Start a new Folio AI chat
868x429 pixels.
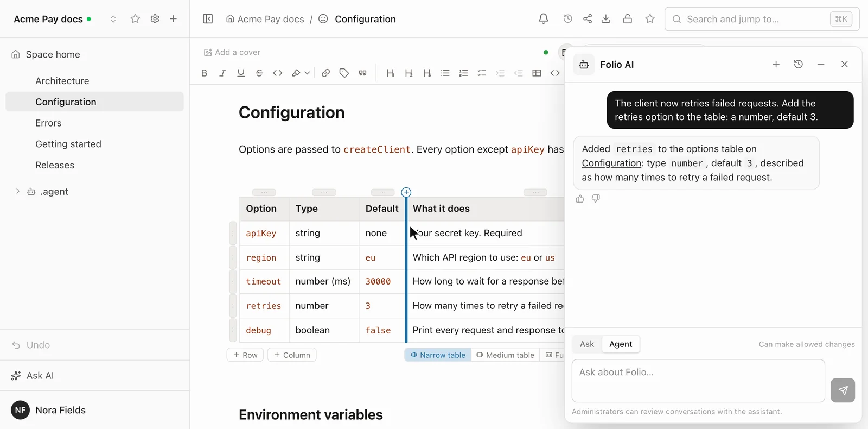pyautogui.click(x=776, y=64)
